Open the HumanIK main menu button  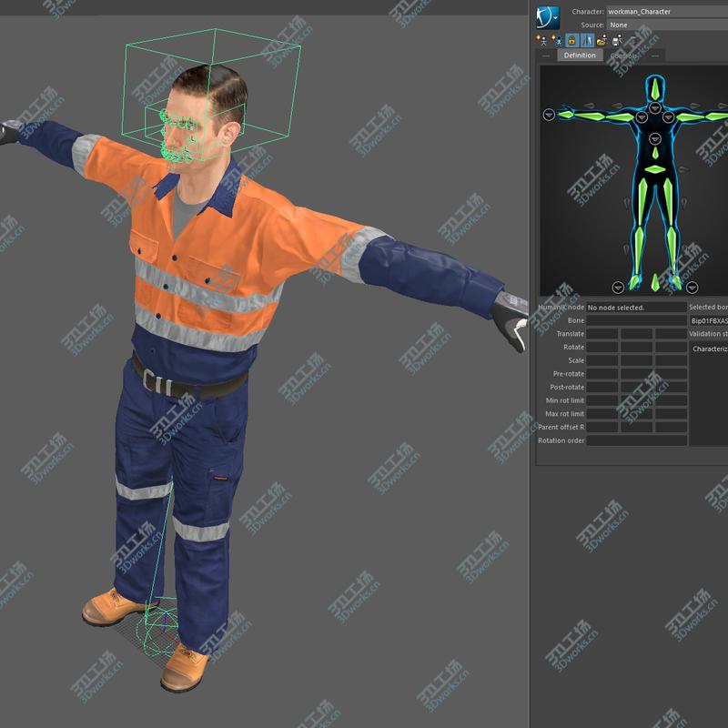[x=548, y=17]
